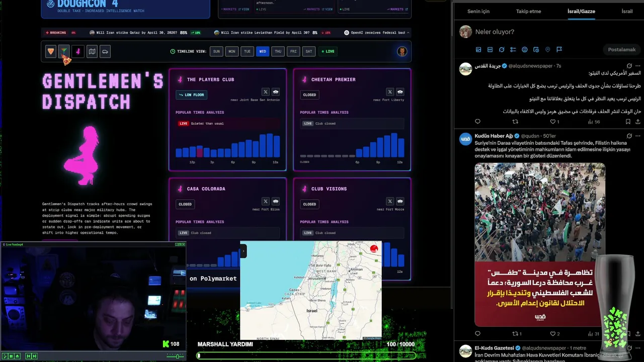Open the Qatar strike market ticker item

tap(145, 33)
